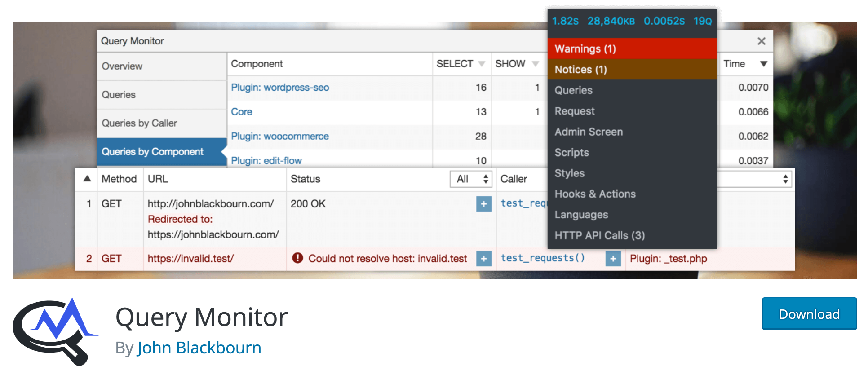This screenshot has height=388, width=868.
Task: Sort by Time column arrow
Action: (763, 64)
